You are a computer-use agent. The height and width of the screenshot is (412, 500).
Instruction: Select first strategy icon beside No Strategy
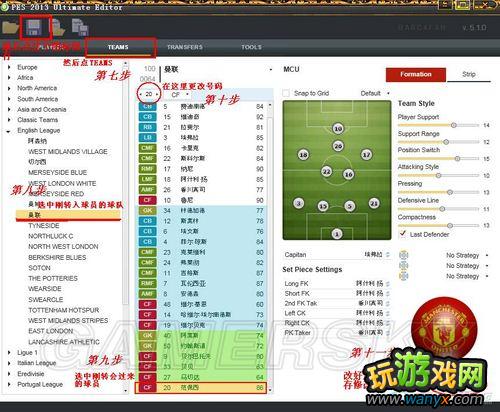tap(404, 255)
